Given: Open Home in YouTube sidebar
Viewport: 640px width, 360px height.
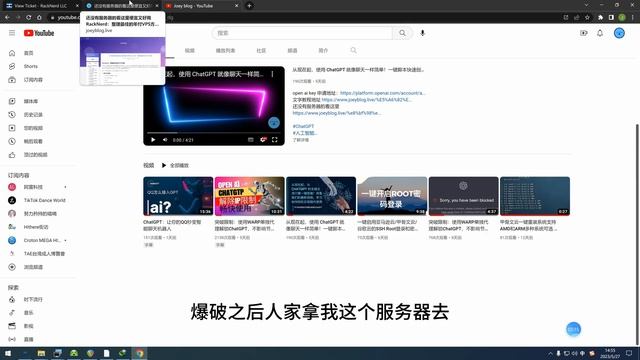Looking at the screenshot, I should pos(28,53).
